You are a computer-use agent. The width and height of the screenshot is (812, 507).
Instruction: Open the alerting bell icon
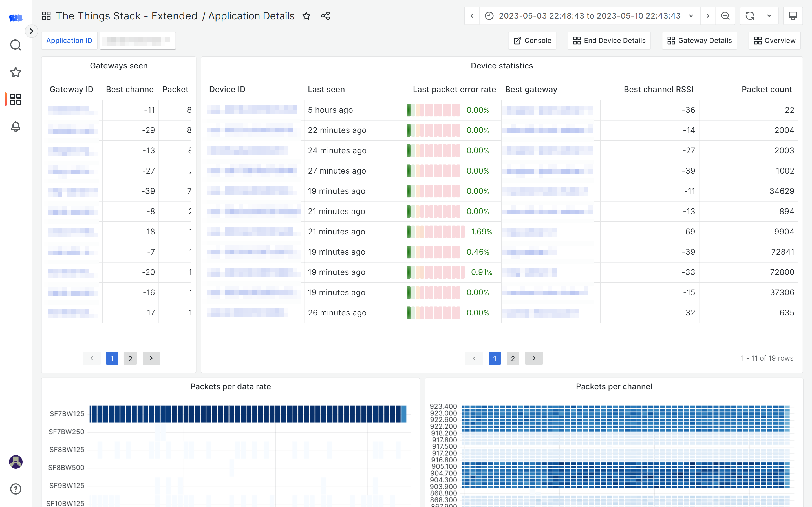click(x=16, y=126)
